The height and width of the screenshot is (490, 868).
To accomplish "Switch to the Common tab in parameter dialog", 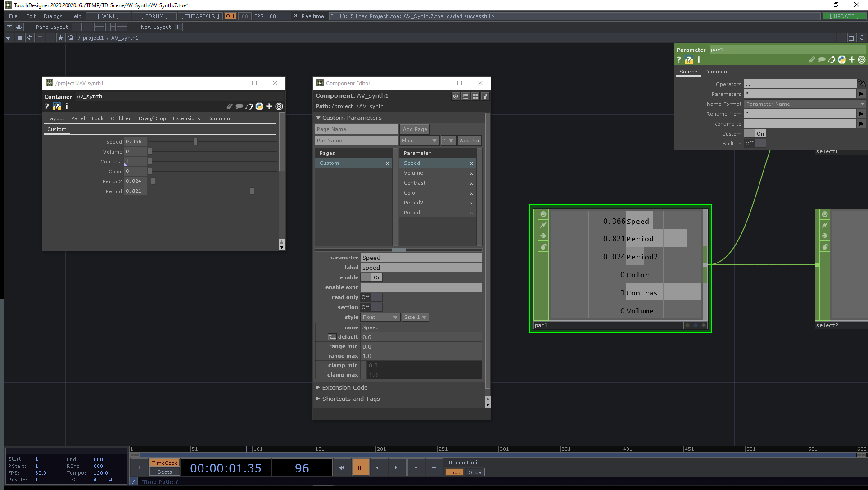I will pos(715,72).
